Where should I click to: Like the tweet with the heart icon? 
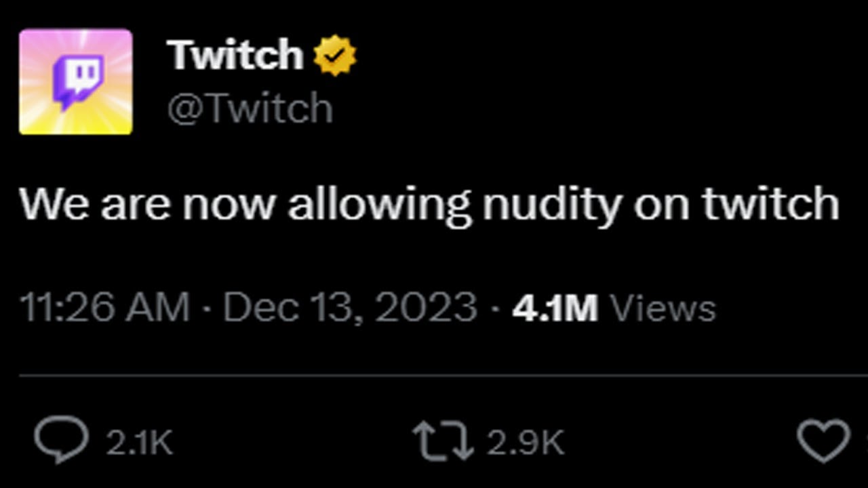point(823,441)
